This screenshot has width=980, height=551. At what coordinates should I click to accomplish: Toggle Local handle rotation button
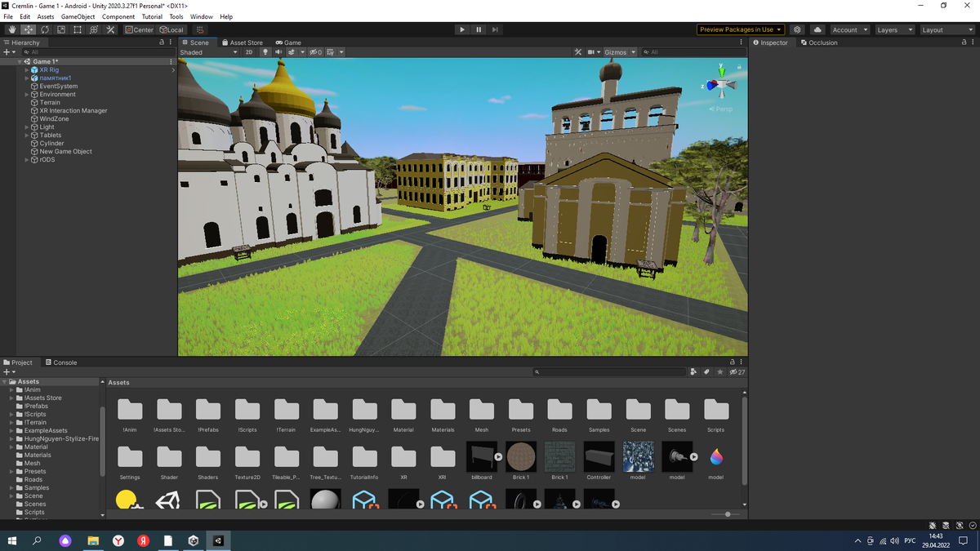click(171, 29)
